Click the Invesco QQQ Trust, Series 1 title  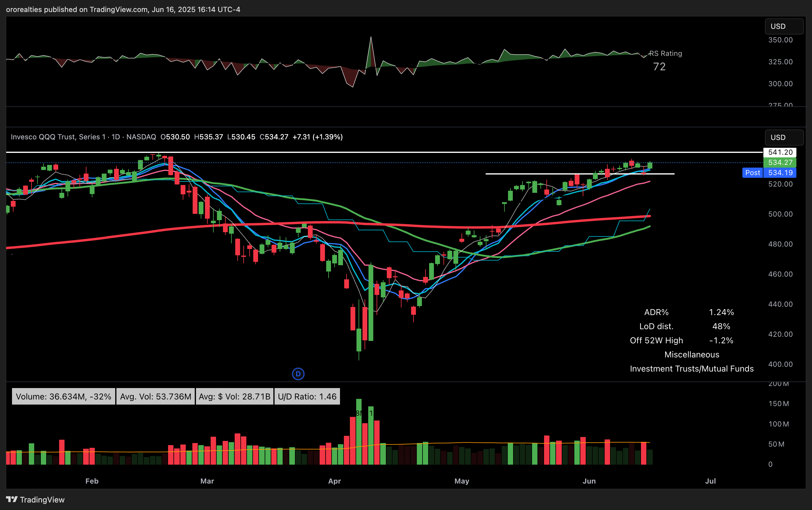(58, 137)
